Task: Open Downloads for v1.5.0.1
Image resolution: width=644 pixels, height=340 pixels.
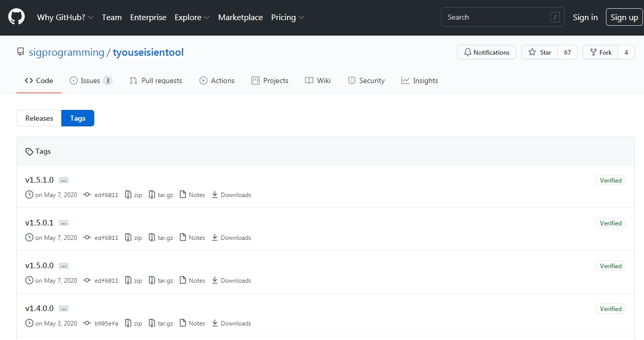Action: pyautogui.click(x=231, y=238)
